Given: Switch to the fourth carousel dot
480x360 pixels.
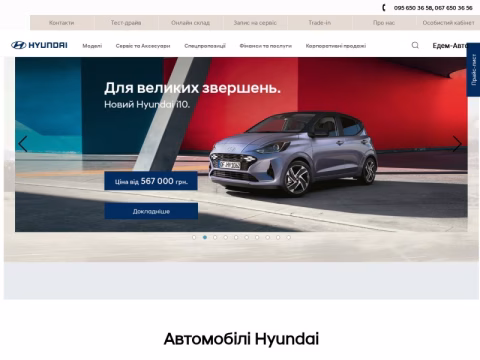Looking at the screenshot, I should (x=226, y=237).
